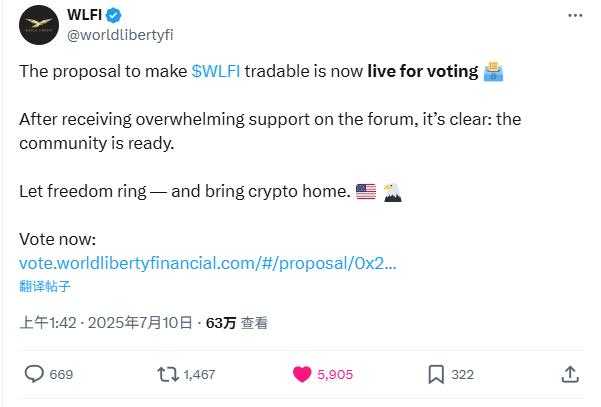Click the reply speech bubble icon

pyautogui.click(x=34, y=374)
